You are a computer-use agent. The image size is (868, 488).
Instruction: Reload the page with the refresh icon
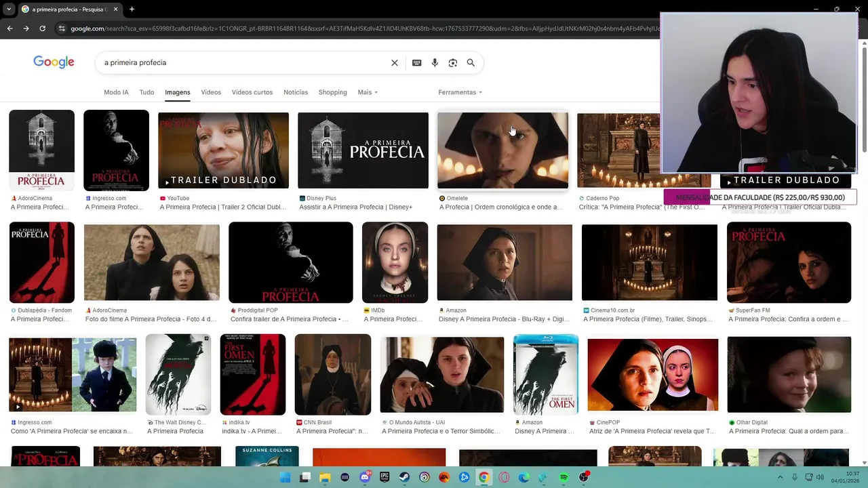coord(42,28)
